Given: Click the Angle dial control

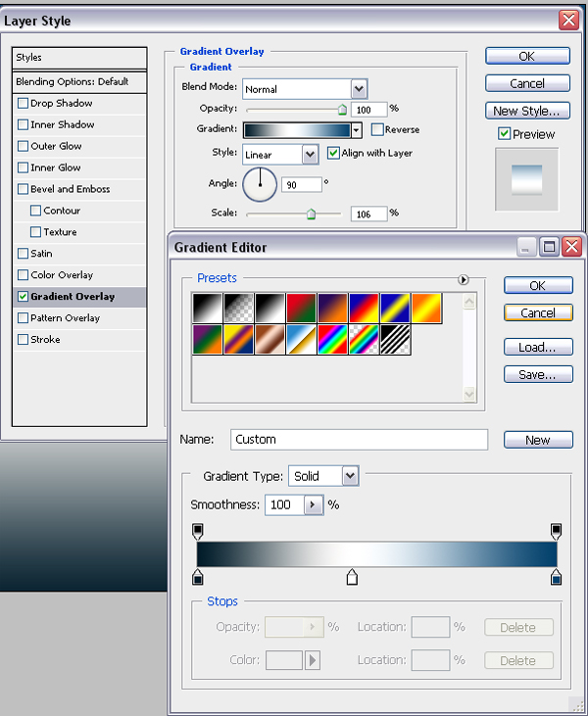Looking at the screenshot, I should (260, 184).
